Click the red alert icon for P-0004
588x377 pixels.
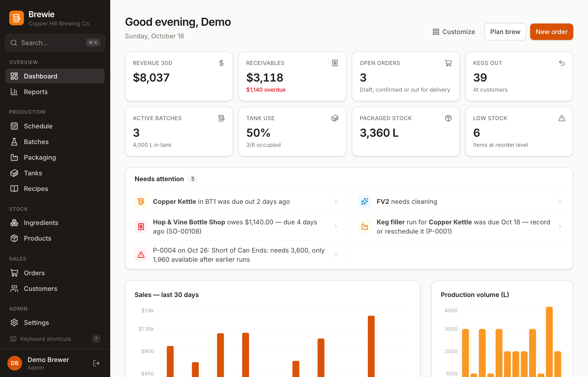(x=141, y=255)
